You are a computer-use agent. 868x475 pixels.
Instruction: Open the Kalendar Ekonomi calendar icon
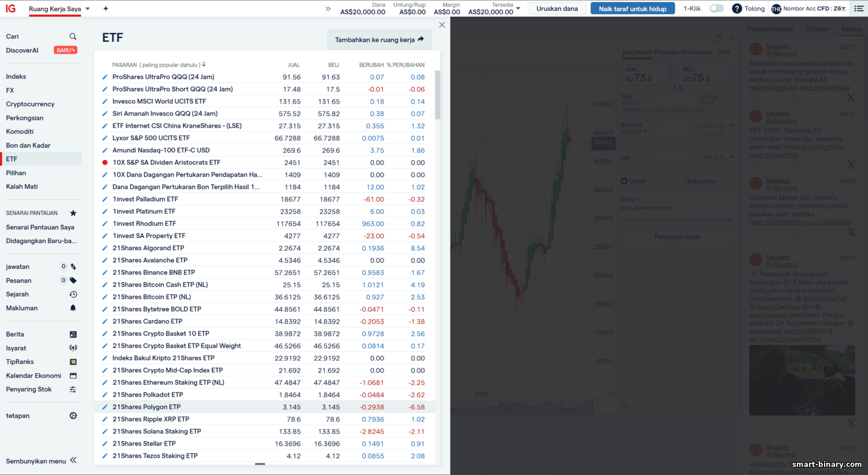pyautogui.click(x=73, y=376)
